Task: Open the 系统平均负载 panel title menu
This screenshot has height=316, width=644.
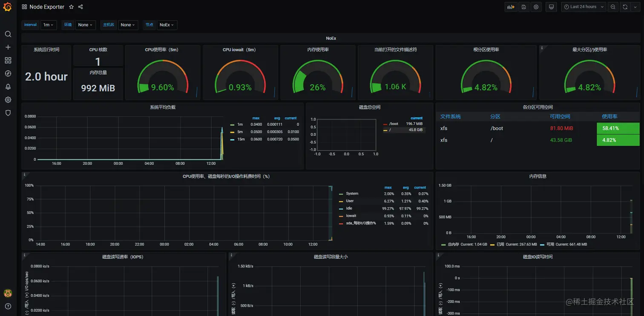Action: (x=163, y=107)
